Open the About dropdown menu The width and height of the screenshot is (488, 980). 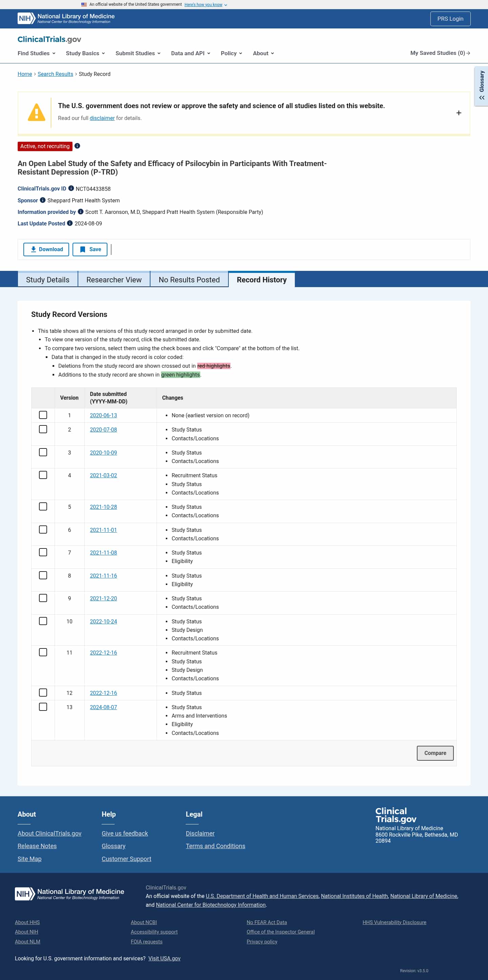(263, 53)
